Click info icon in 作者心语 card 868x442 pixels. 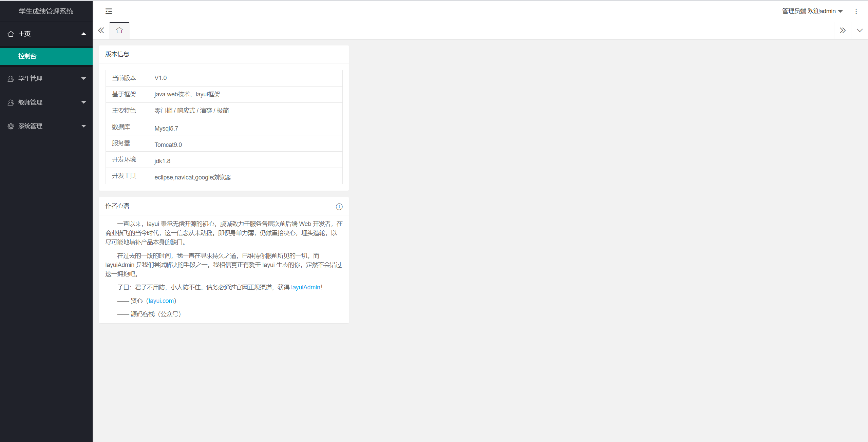pyautogui.click(x=339, y=207)
